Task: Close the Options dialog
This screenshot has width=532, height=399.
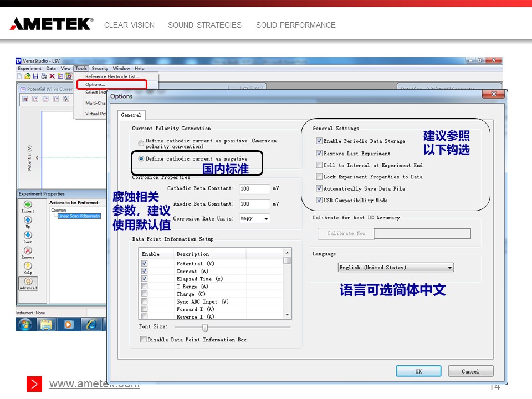Action: click(494, 94)
